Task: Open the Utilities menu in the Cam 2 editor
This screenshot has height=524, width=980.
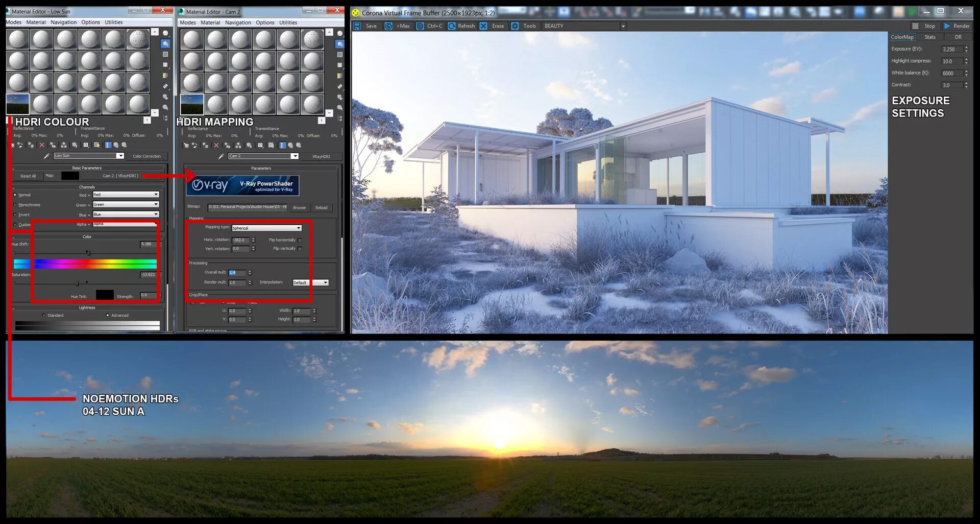Action: [287, 22]
